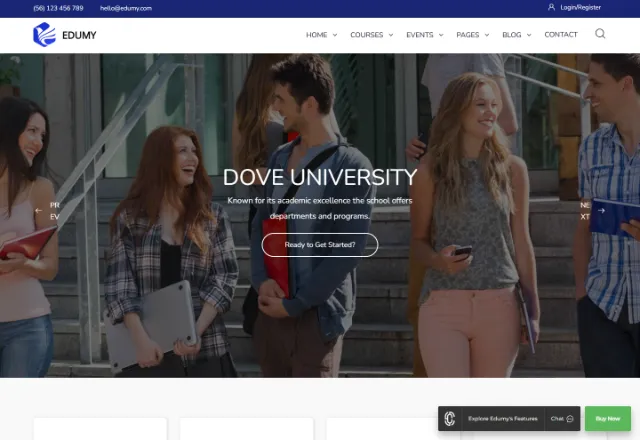Expand the Events menu chevron
640x440 pixels.
[441, 35]
